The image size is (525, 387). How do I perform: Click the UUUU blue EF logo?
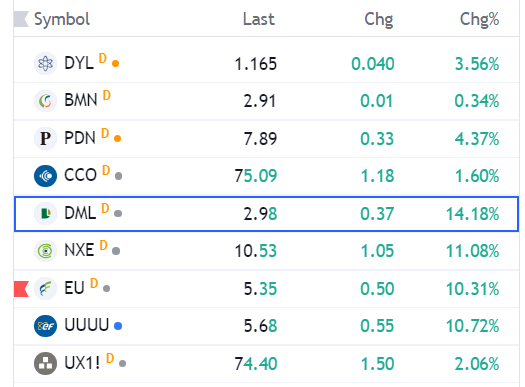[x=45, y=326]
